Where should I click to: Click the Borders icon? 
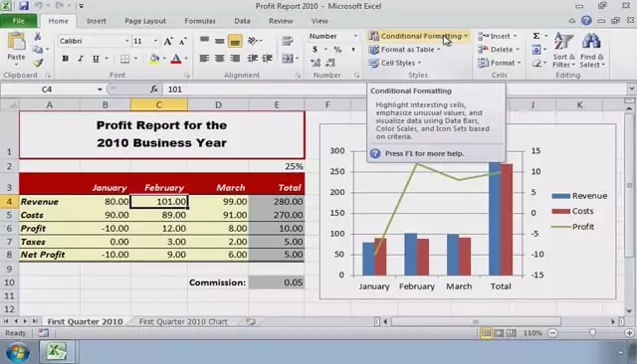tap(125, 59)
